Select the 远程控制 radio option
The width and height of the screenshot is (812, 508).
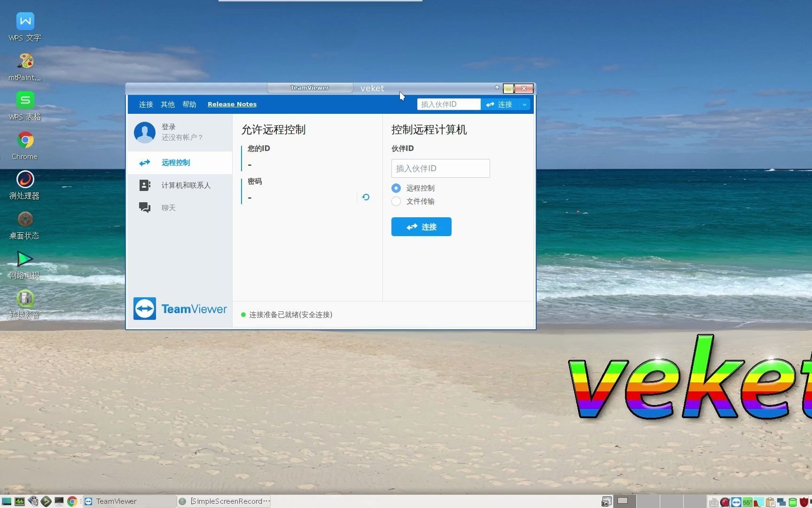coord(396,188)
